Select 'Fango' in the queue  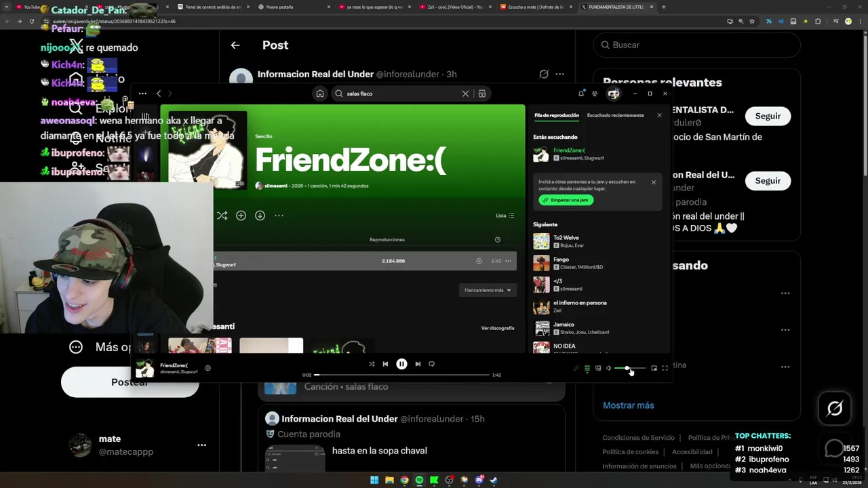597,263
